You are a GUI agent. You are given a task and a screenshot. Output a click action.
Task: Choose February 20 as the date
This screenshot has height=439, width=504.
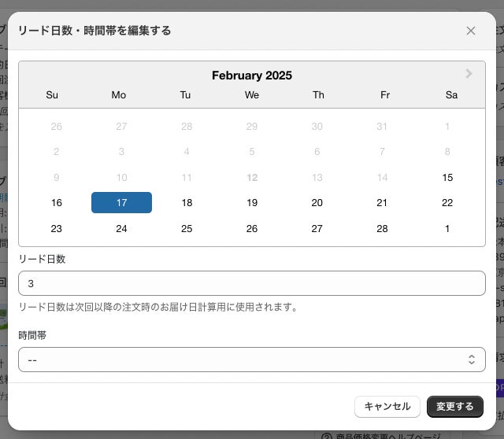coord(317,202)
